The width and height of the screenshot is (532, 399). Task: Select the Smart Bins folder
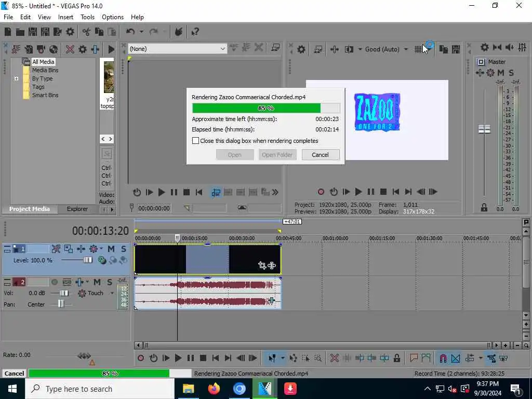pos(45,95)
